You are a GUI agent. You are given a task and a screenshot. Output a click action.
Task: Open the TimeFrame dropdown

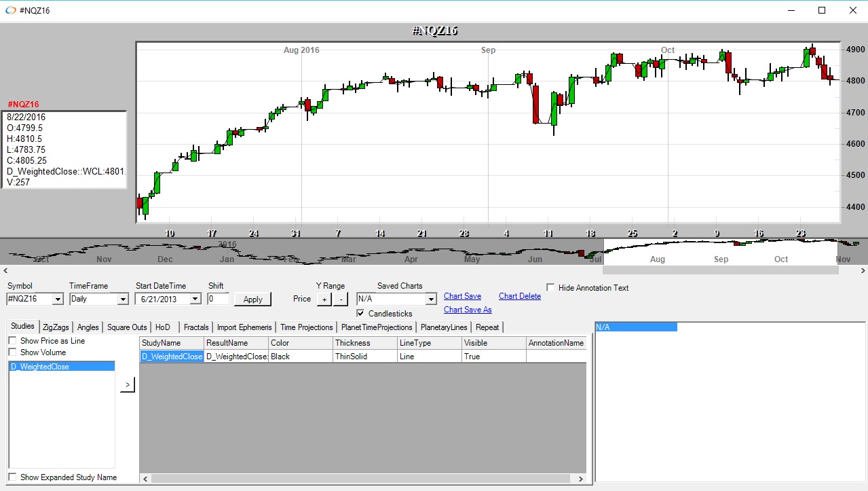coord(122,299)
